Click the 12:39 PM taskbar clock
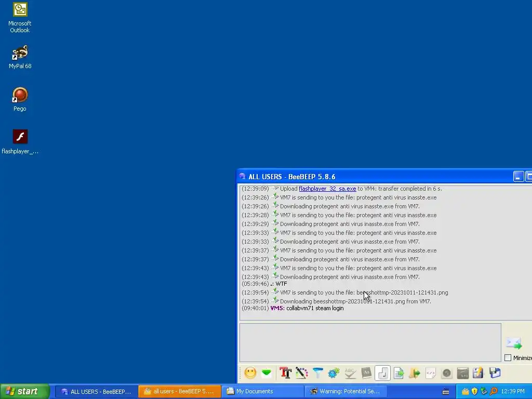 [513, 392]
